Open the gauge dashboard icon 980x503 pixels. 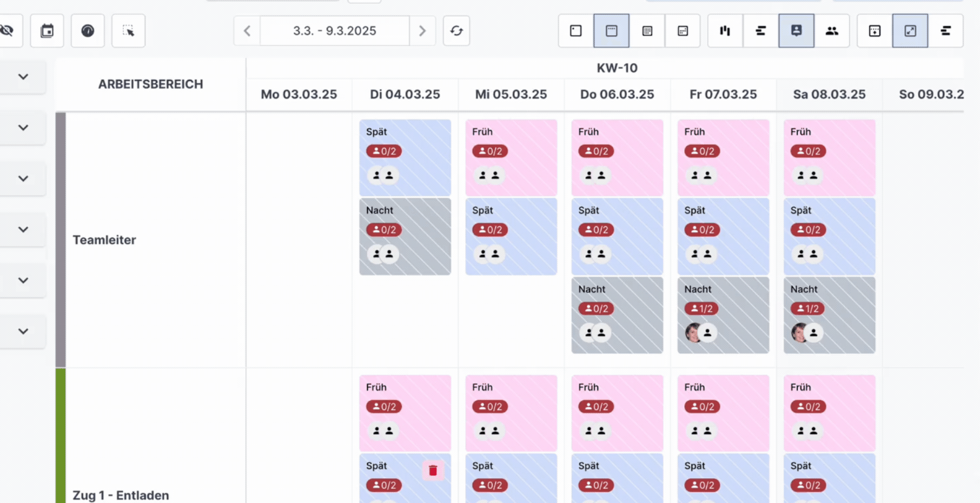88,31
